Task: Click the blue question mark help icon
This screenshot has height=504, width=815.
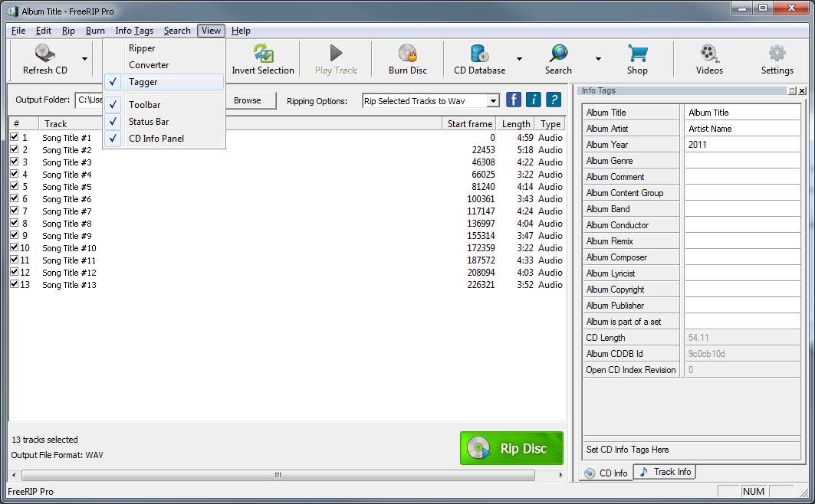Action: [554, 100]
